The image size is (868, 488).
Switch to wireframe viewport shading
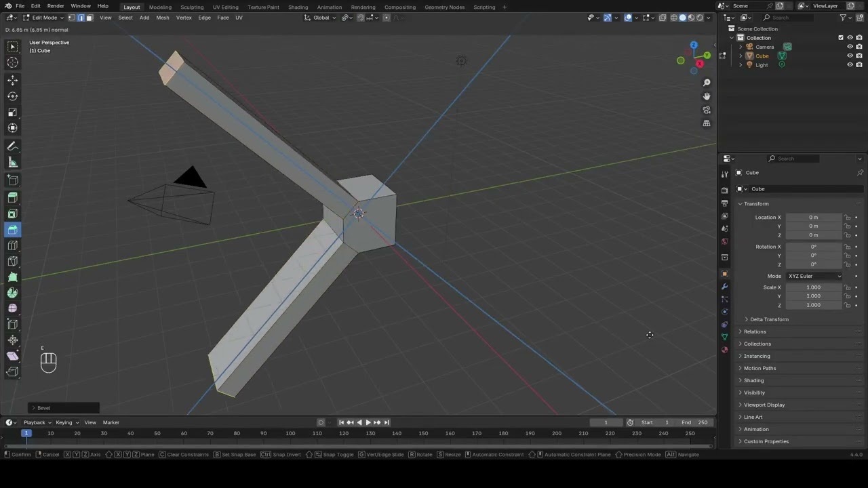[x=674, y=18]
